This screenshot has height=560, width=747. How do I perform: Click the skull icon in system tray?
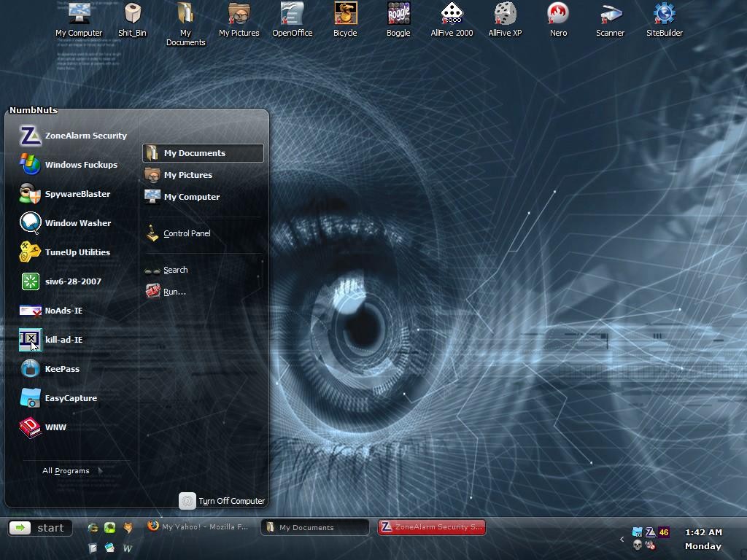click(x=637, y=545)
